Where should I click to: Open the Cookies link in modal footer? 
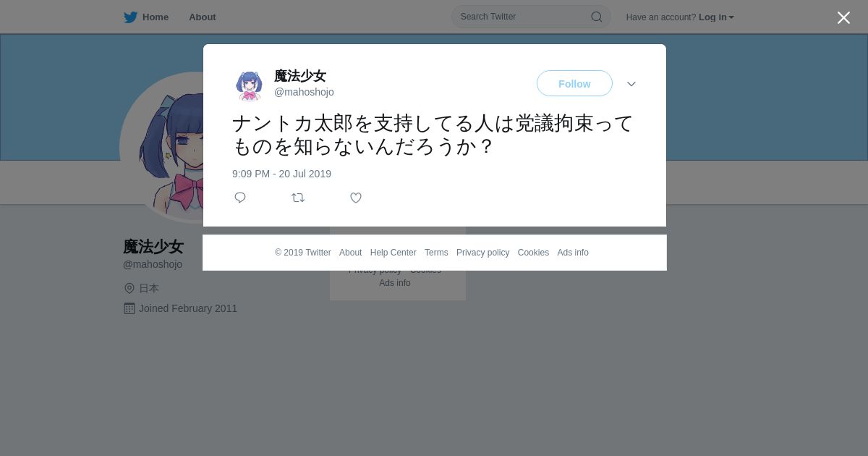533,253
